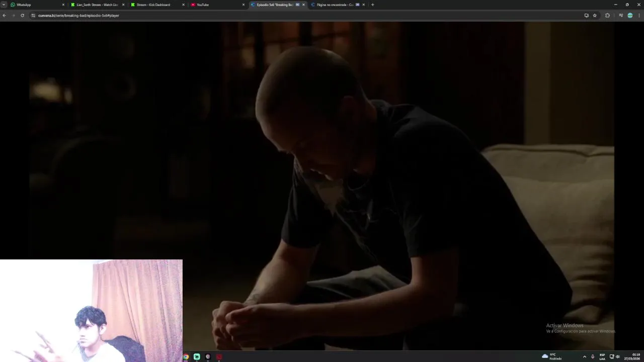The height and width of the screenshot is (362, 644).
Task: Select the Episodio 5x6 Breaking Bad tab
Action: click(278, 5)
